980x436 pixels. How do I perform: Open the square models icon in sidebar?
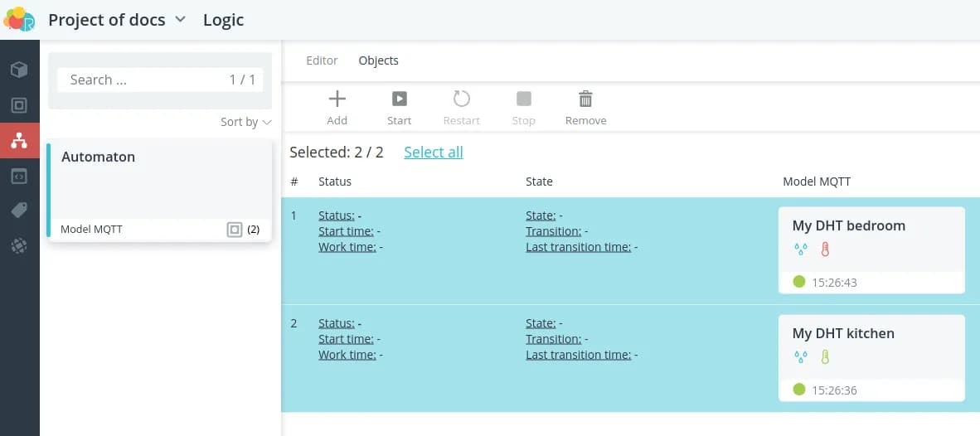point(19,105)
